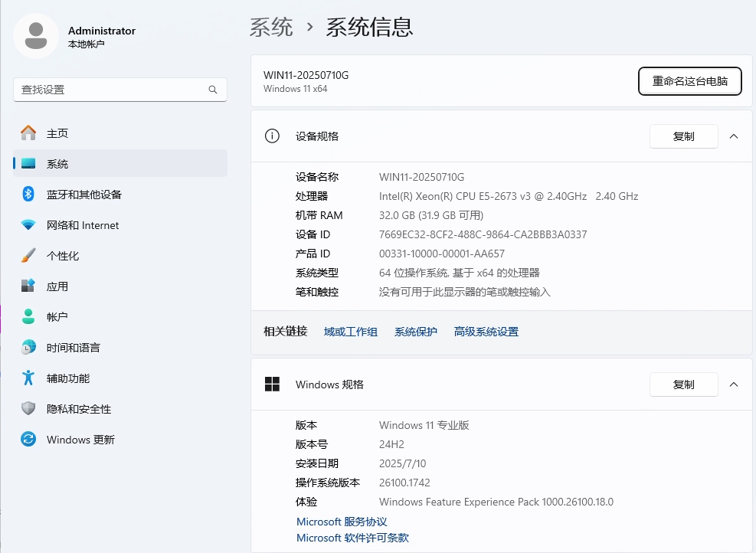Focus the 查找设置 search box

point(120,90)
